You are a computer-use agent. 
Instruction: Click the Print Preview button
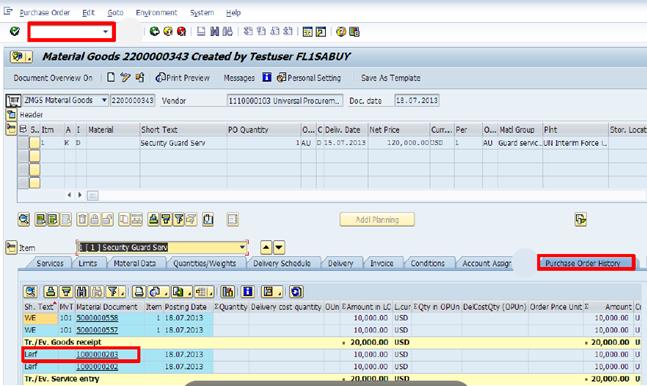click(183, 78)
